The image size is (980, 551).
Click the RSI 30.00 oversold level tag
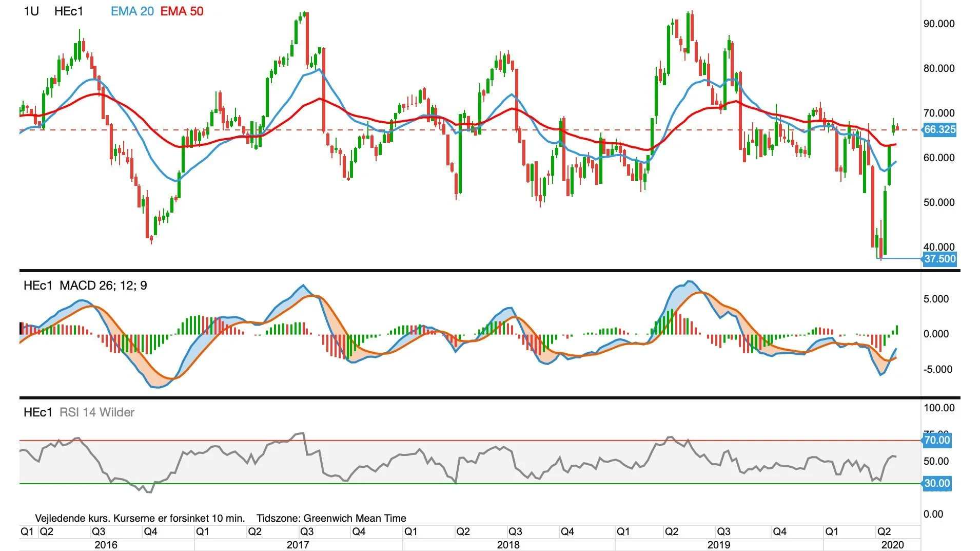(x=936, y=483)
